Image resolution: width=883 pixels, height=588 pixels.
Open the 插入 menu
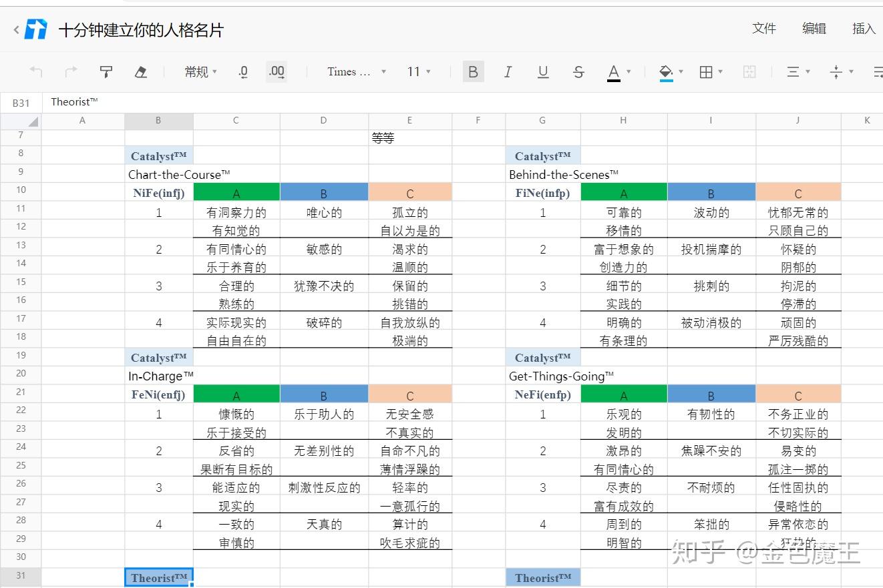pyautogui.click(x=864, y=29)
